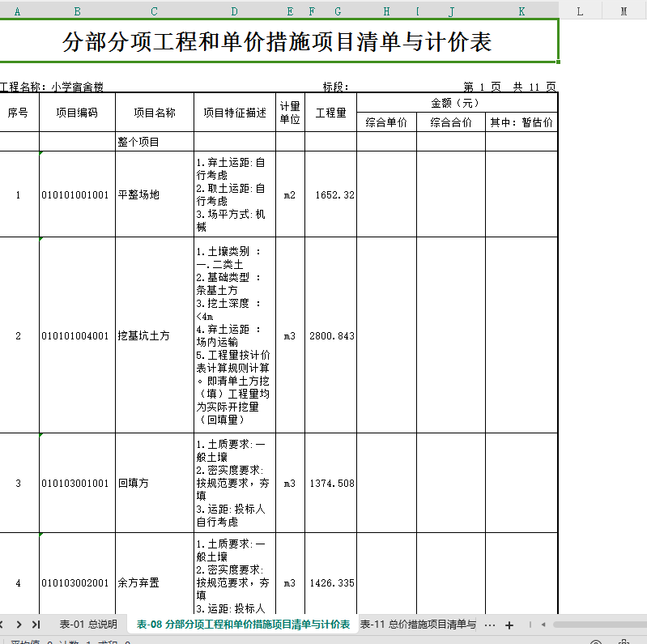
Task: Switch to 表-11 总价措施项目清单 tab
Action: [x=418, y=625]
